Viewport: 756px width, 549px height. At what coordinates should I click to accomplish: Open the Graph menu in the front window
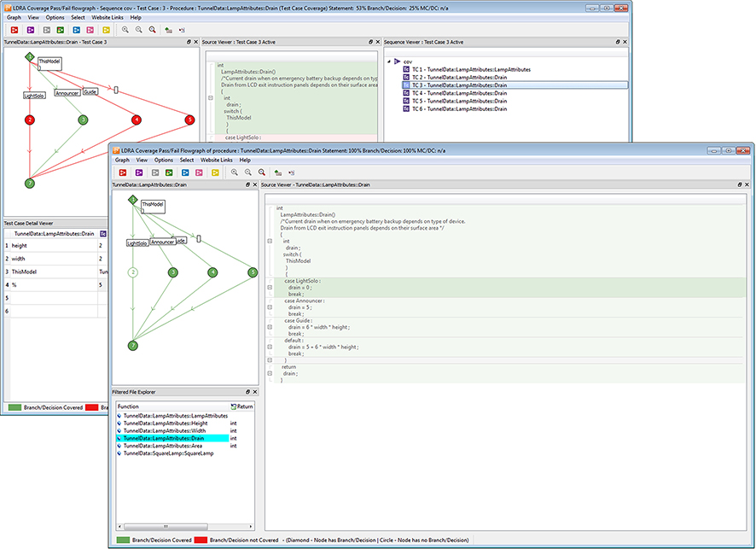tap(122, 160)
